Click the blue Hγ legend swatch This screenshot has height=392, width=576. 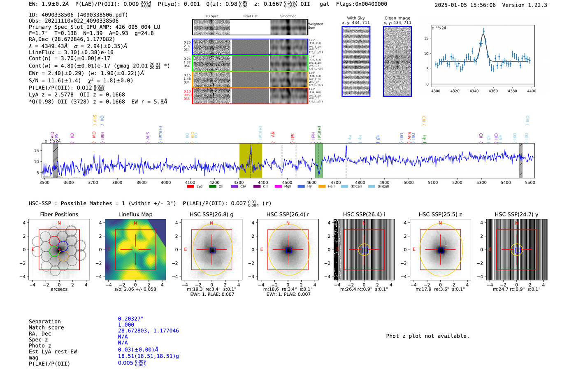[301, 186]
